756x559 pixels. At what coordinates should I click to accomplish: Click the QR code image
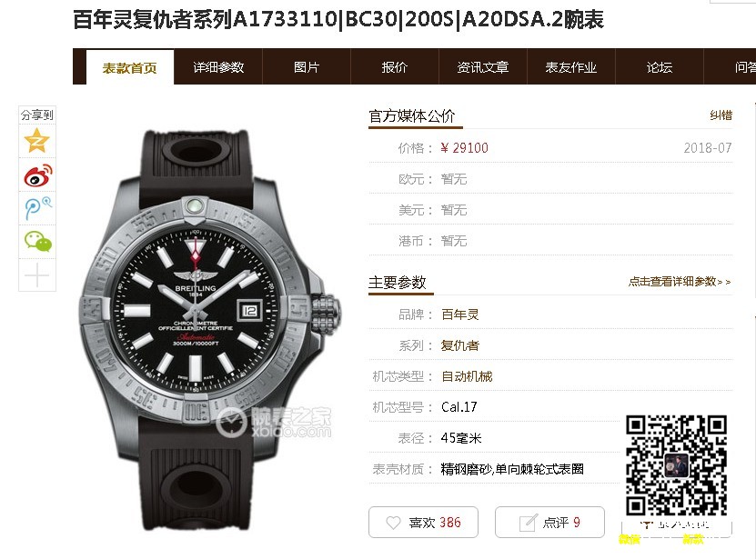click(x=676, y=465)
